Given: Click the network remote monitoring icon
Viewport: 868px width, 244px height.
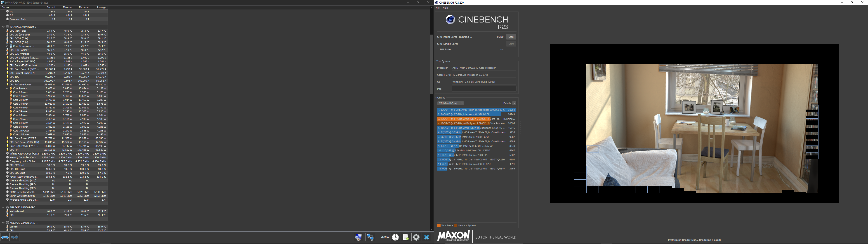Looking at the screenshot, I should click(x=370, y=237).
